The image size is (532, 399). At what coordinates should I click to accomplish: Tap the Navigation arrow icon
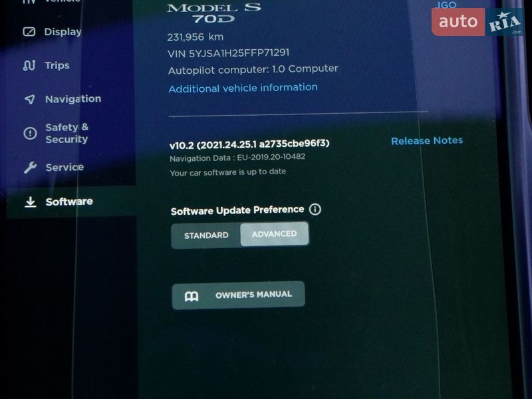(29, 99)
